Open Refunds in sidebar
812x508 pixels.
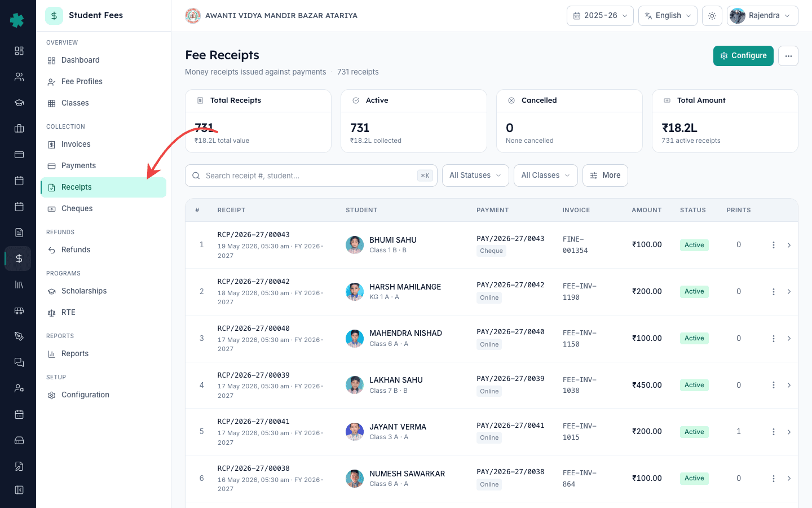103,250
